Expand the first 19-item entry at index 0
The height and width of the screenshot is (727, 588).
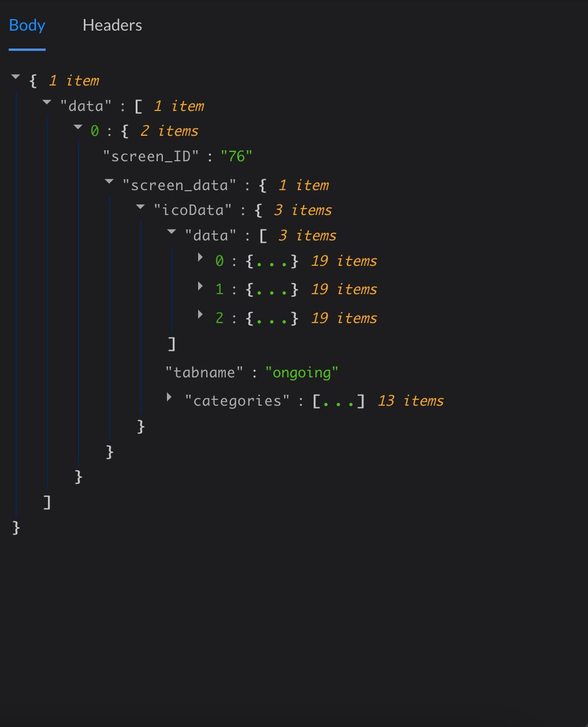[200, 257]
